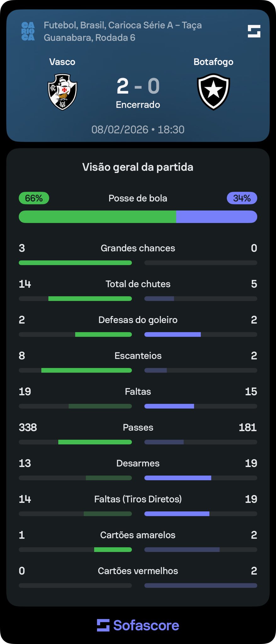Click the Vasco club crest
The image size is (276, 644).
point(62,92)
